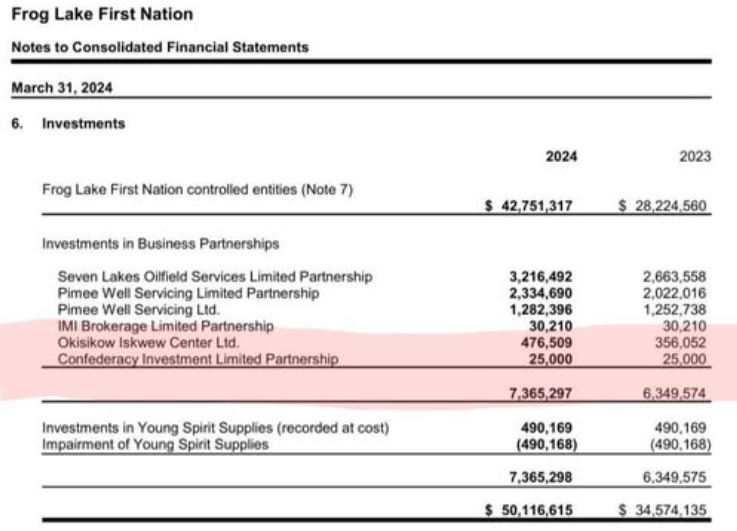
Task: Click the Pimee Well Servicing Limited Partnership label
Action: click(188, 293)
